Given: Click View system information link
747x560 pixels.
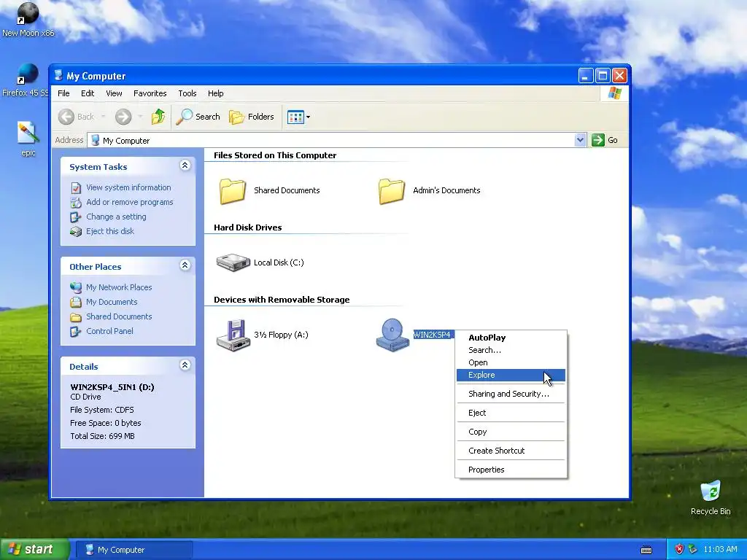Looking at the screenshot, I should tap(128, 187).
